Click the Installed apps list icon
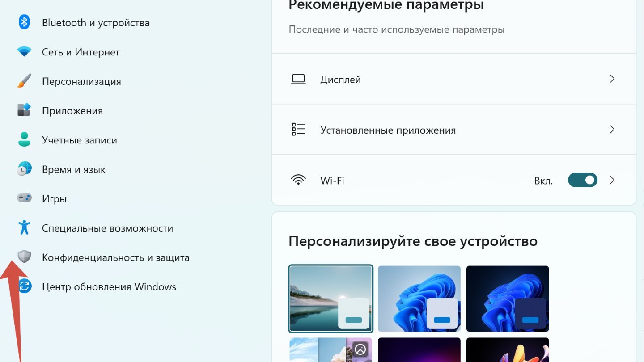Image resolution: width=644 pixels, height=362 pixels. click(x=298, y=130)
